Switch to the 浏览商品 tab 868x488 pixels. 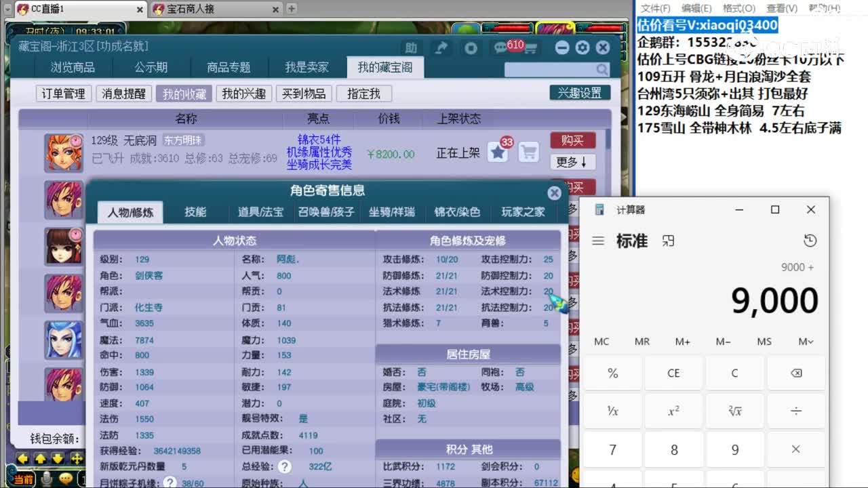tap(73, 67)
